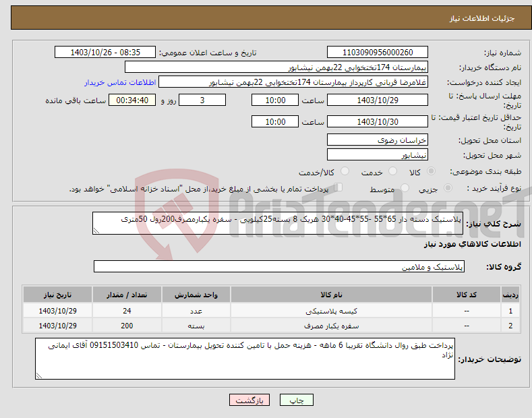Click the goods group field پلاستیک و ملامین
The width and height of the screenshot is (532, 418).
pos(279,267)
